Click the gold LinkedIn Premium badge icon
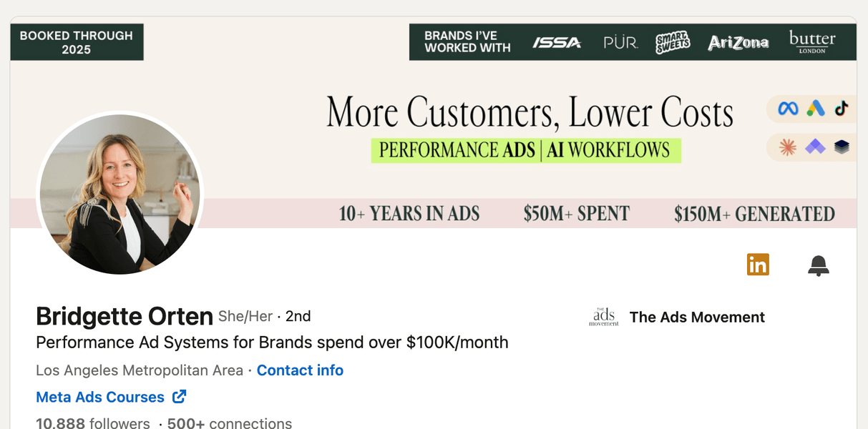The width and height of the screenshot is (868, 429). tap(758, 265)
